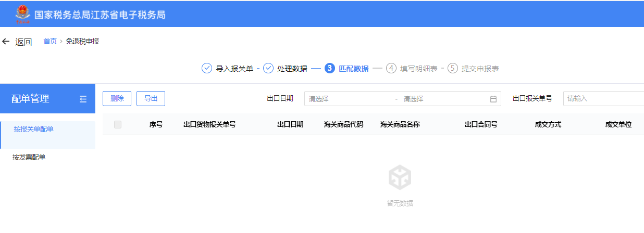Click step 3 circle 匹配数据
The width and height of the screenshot is (644, 233).
(x=329, y=69)
